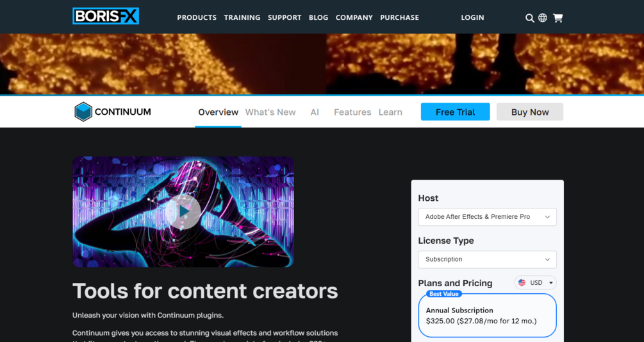Click the 'Plans and Pricing' label

pyautogui.click(x=455, y=283)
